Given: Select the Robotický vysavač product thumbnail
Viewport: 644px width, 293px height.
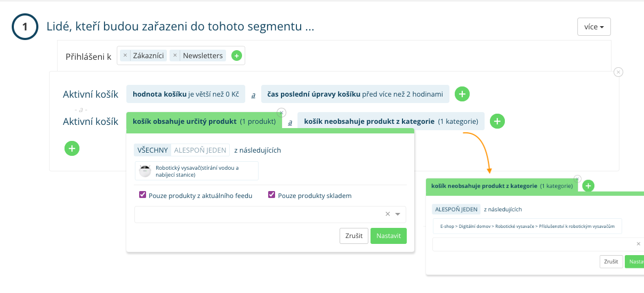Looking at the screenshot, I should coord(145,171).
